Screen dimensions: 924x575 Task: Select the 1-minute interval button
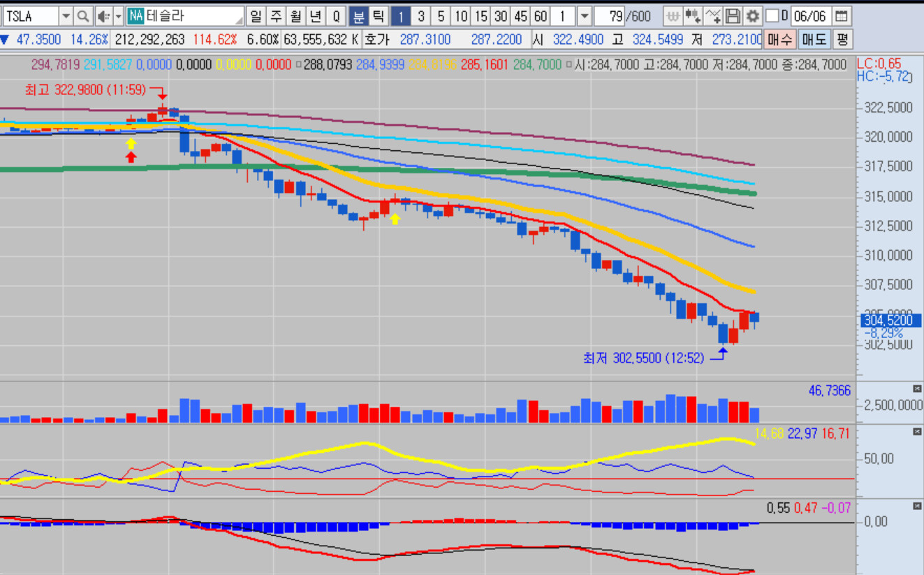pos(400,16)
